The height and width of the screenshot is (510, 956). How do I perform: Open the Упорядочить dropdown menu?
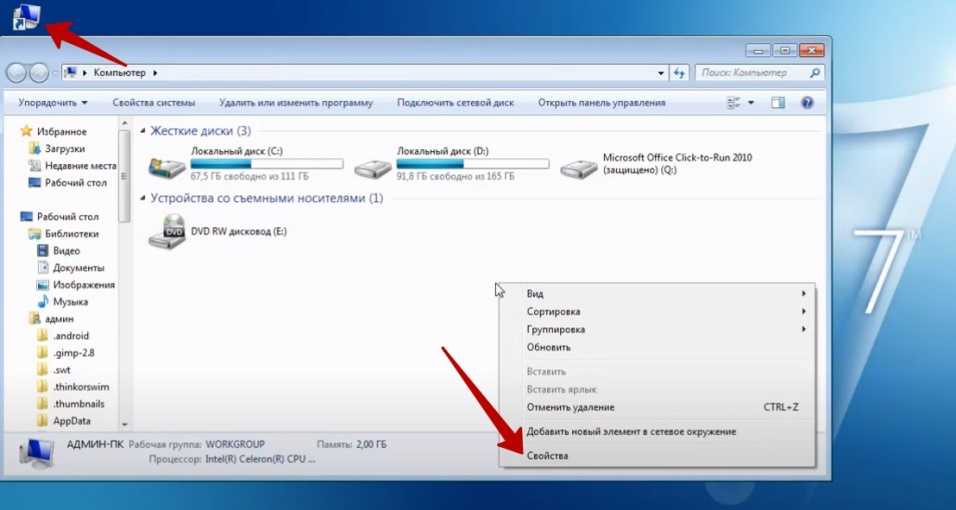tap(53, 102)
